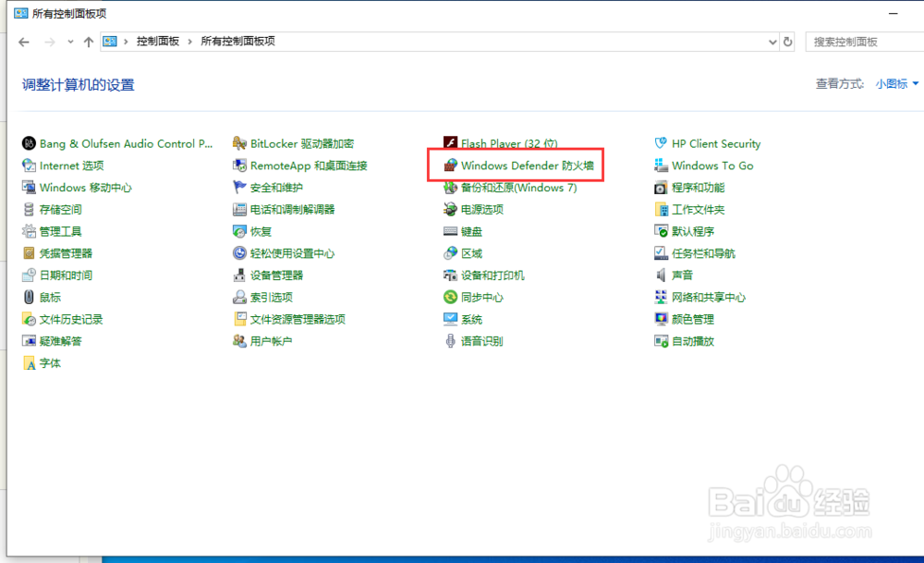Viewport: 924px width, 563px height.
Task: Open 用户帐户
Action: (x=274, y=341)
